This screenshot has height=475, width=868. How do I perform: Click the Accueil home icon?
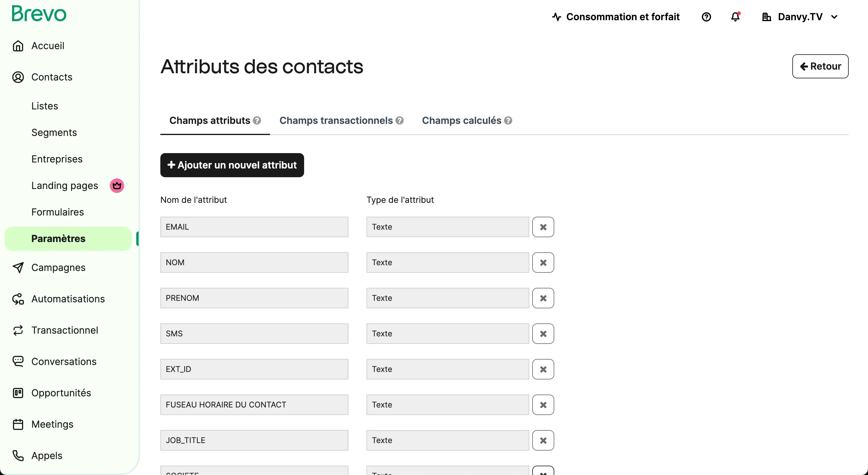click(18, 46)
